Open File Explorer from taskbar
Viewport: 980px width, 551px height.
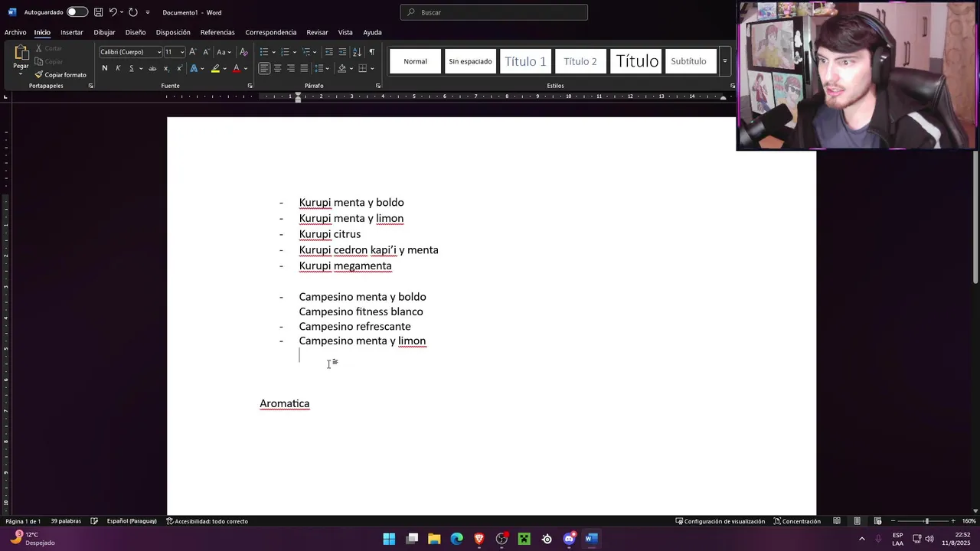434,539
